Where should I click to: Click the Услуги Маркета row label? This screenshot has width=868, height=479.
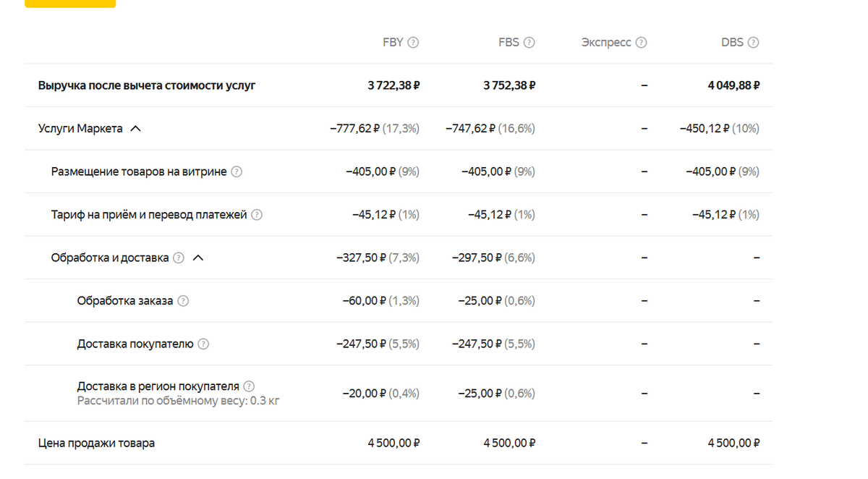pos(80,129)
